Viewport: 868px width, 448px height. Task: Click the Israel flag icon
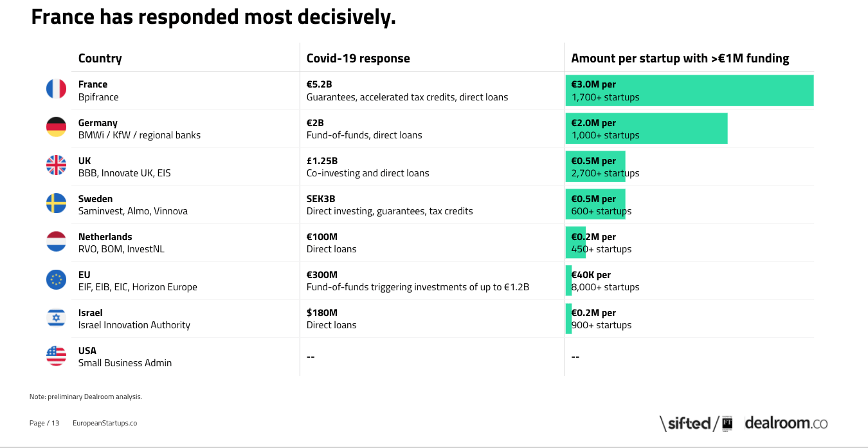(x=56, y=317)
